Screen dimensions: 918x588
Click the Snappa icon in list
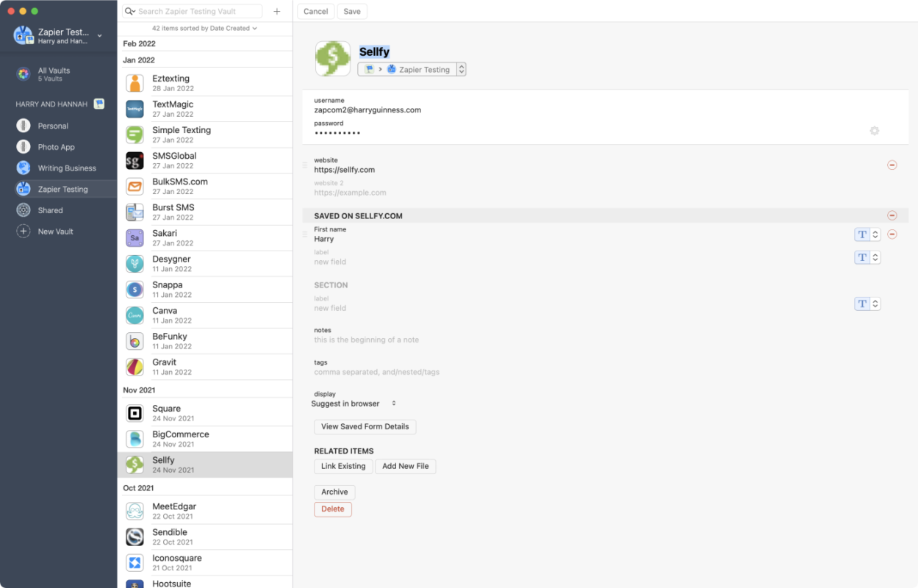click(135, 289)
